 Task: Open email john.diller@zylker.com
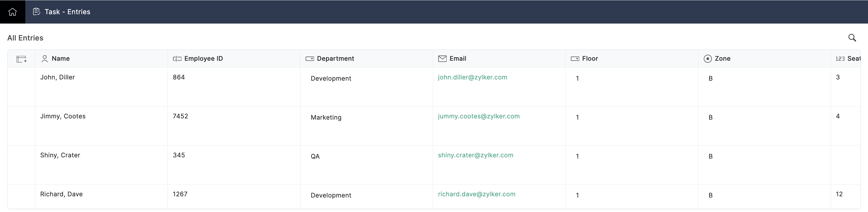point(472,77)
